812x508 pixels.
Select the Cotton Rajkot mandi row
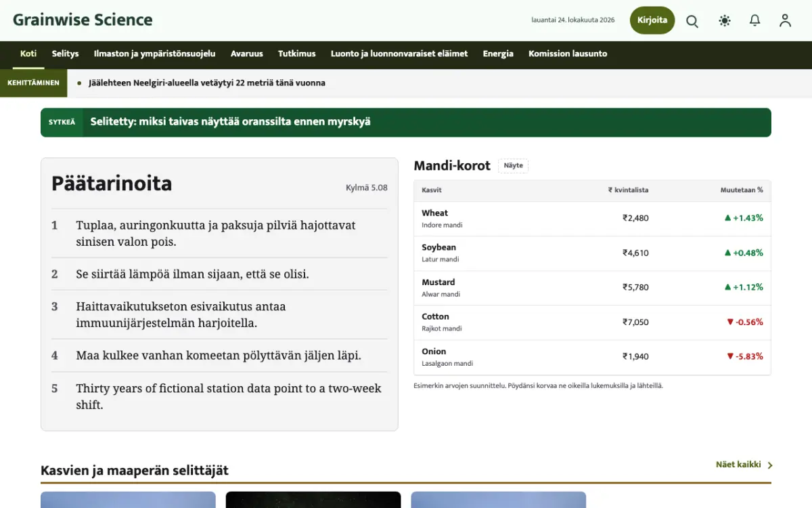592,322
